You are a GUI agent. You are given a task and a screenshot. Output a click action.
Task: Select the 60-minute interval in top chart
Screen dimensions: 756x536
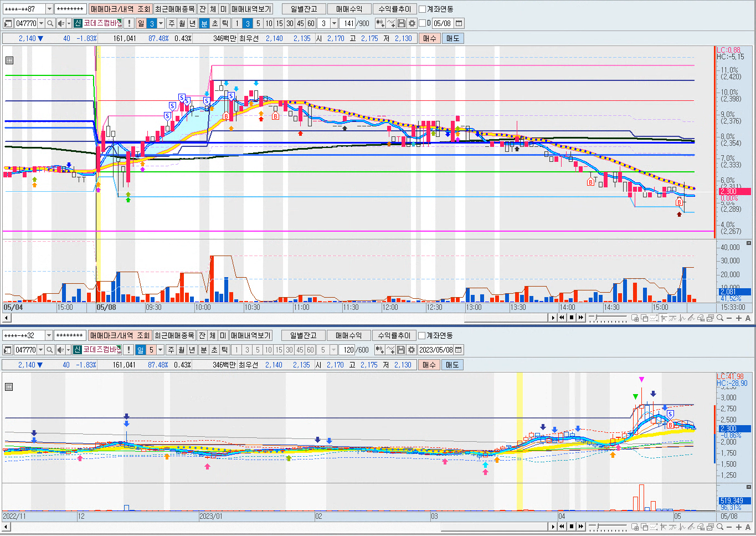[311, 23]
